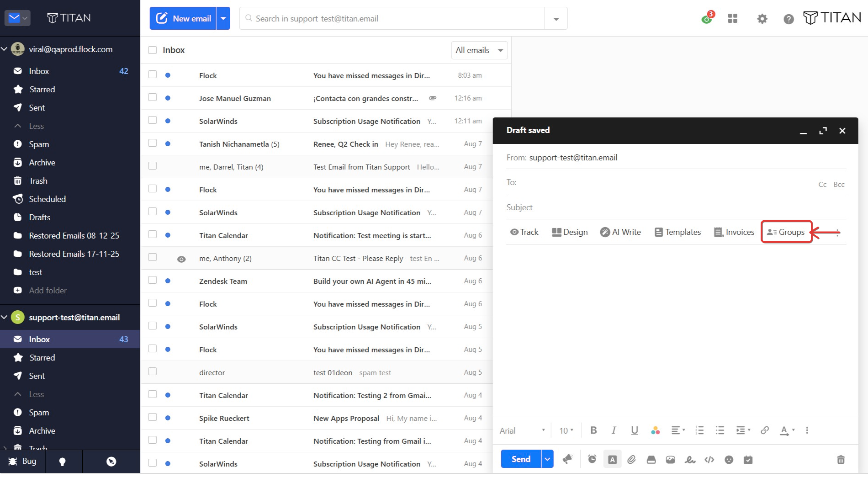
Task: Tick the 'me, Darrel, Titan' email checkbox
Action: pos(153,166)
